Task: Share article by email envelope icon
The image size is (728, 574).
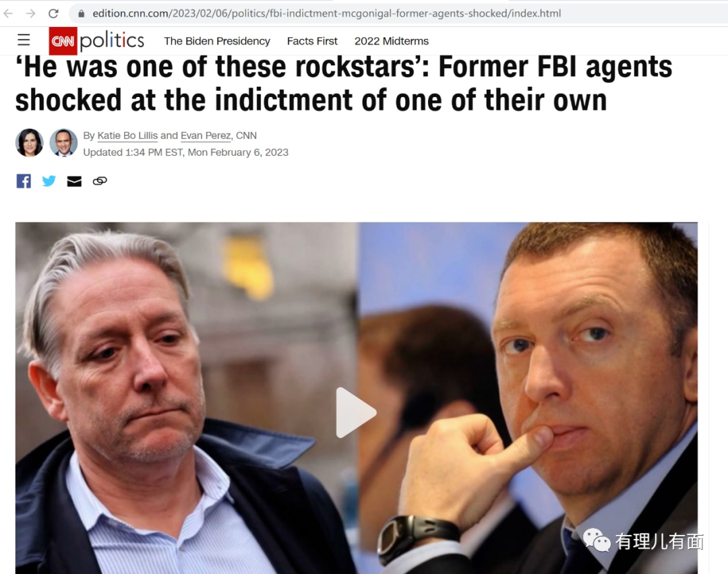Action: point(74,181)
